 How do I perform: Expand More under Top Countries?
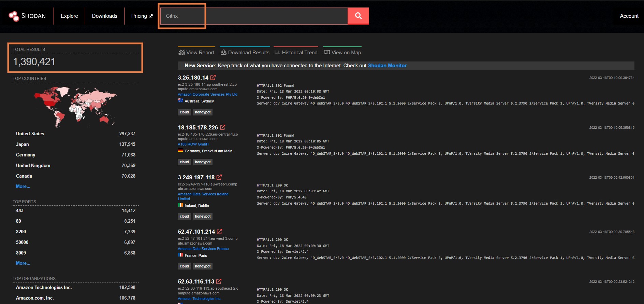pos(23,186)
